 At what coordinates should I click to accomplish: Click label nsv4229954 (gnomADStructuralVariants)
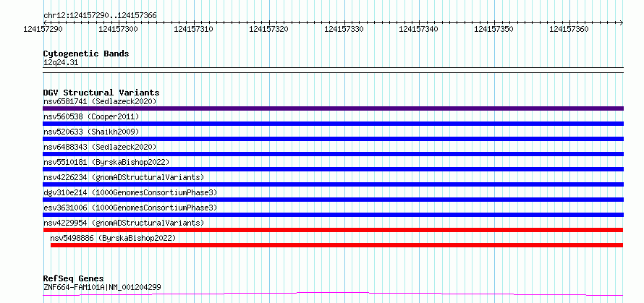click(x=124, y=223)
